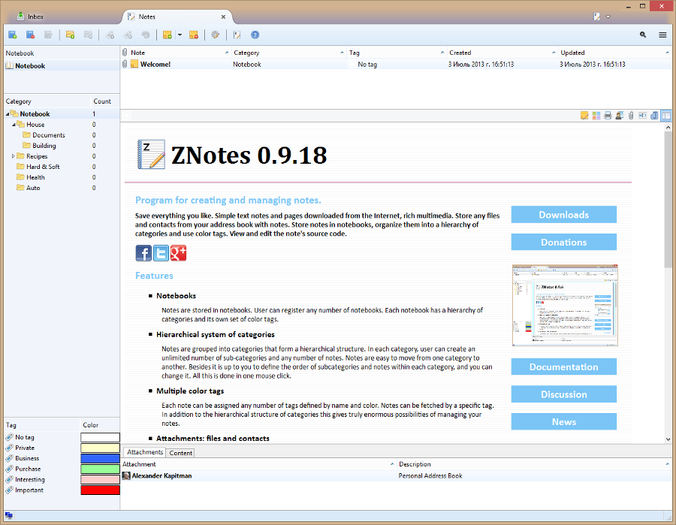Click the ZNotes screenshot thumbnail
This screenshot has height=525, width=676.
point(565,305)
